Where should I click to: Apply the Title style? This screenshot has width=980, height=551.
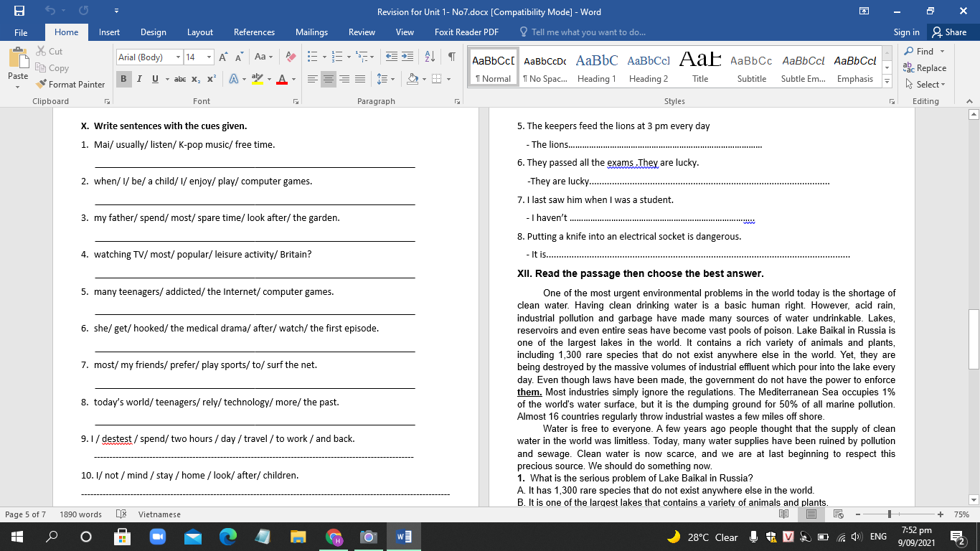[x=700, y=66]
